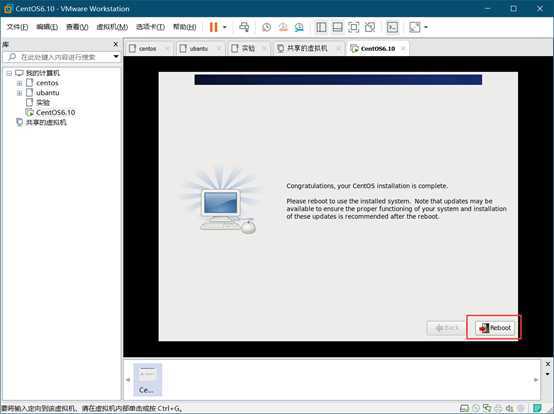Open the 编辑(E) menu
The image size is (554, 414).
(x=47, y=27)
